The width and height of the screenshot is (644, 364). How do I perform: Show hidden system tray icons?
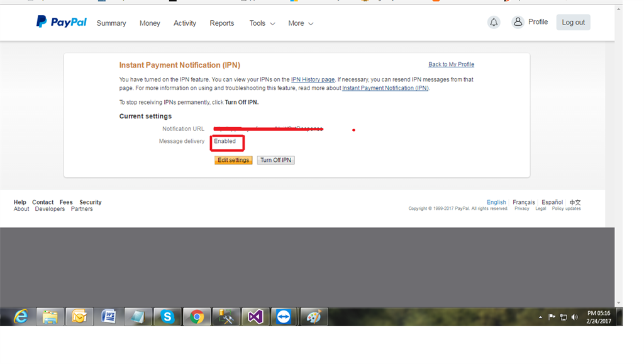pyautogui.click(x=540, y=317)
